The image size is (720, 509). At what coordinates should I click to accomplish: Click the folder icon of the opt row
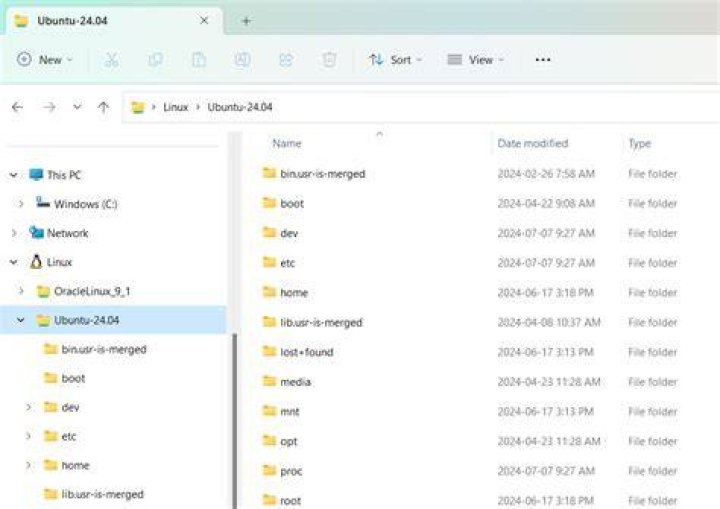tap(269, 441)
